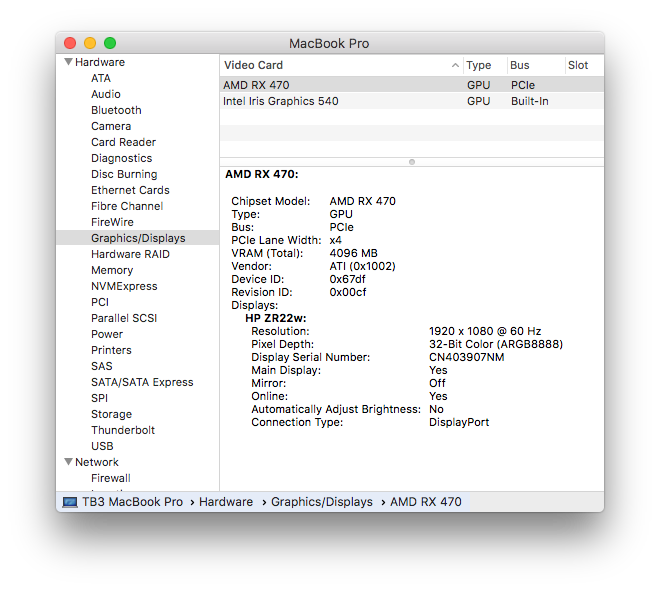Open Storage hardware entry

click(x=112, y=414)
